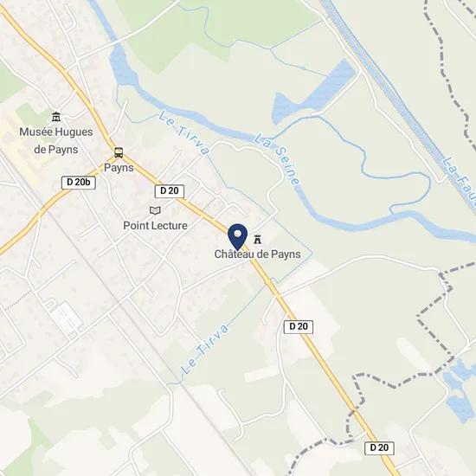This screenshot has width=476, height=476.
Task: Click the lower Le Tirva stream label
Action: pyautogui.click(x=204, y=349)
